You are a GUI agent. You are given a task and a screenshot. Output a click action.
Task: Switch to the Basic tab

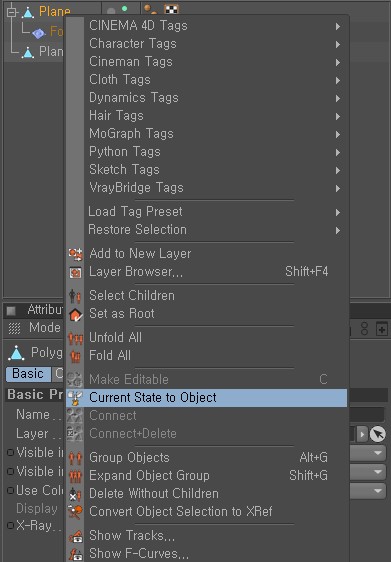tap(28, 374)
